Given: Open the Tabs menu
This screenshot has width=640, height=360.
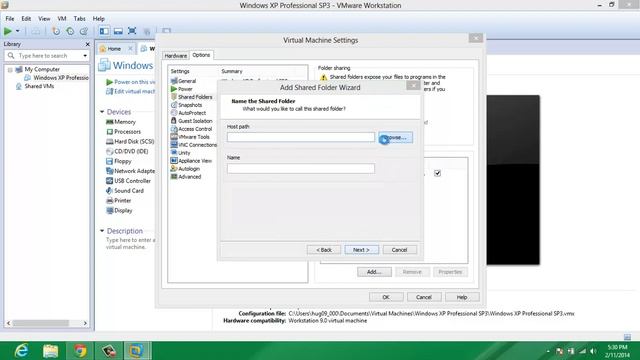Looking at the screenshot, I should pos(79,18).
